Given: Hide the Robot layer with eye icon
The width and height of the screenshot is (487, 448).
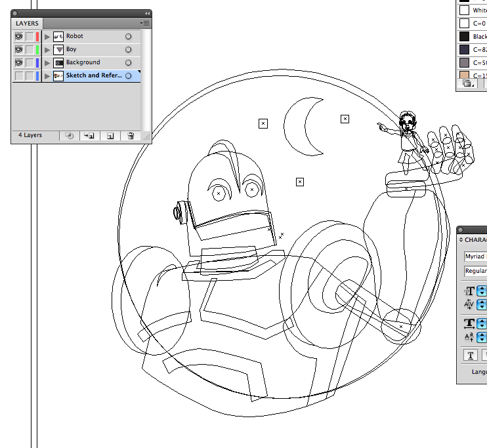Looking at the screenshot, I should (18, 36).
